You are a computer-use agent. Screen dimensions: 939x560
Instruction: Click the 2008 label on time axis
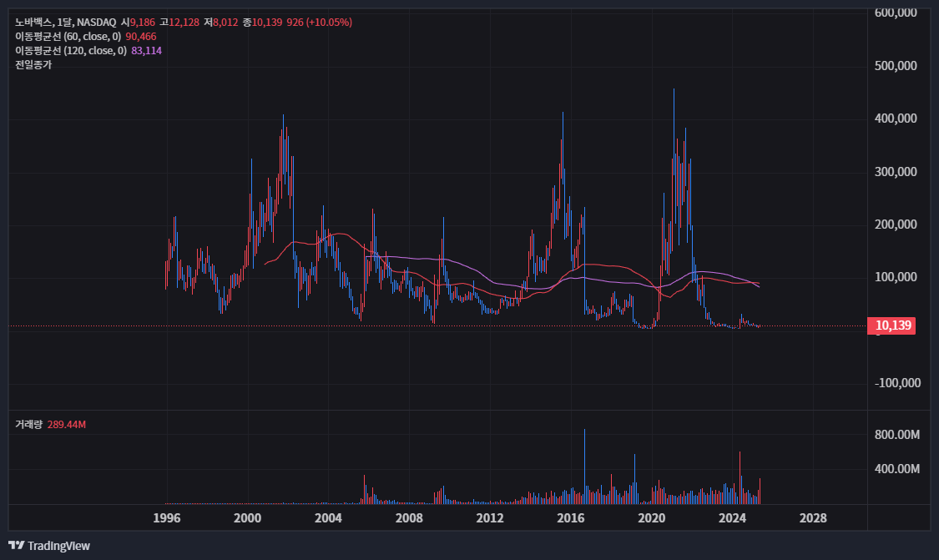pos(409,518)
